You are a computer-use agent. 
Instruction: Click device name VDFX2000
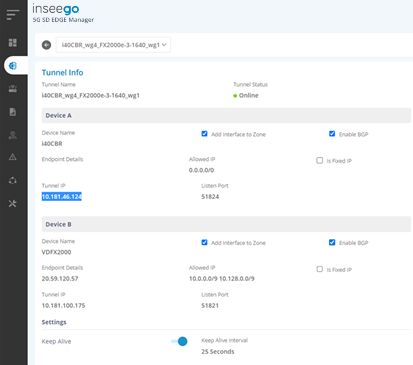point(56,252)
